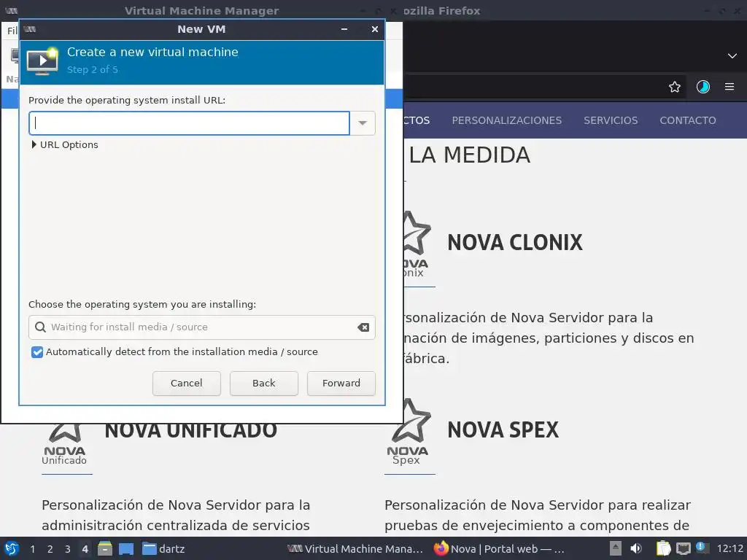Click the NOVA SPEX heading
Image resolution: width=747 pixels, height=560 pixels.
[x=503, y=430]
